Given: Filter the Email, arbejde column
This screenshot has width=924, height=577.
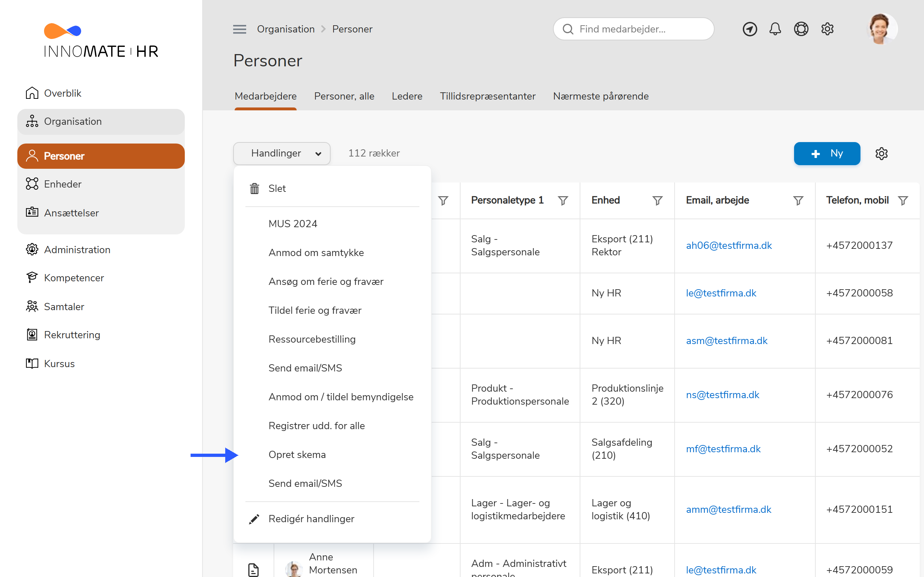Looking at the screenshot, I should pyautogui.click(x=798, y=201).
